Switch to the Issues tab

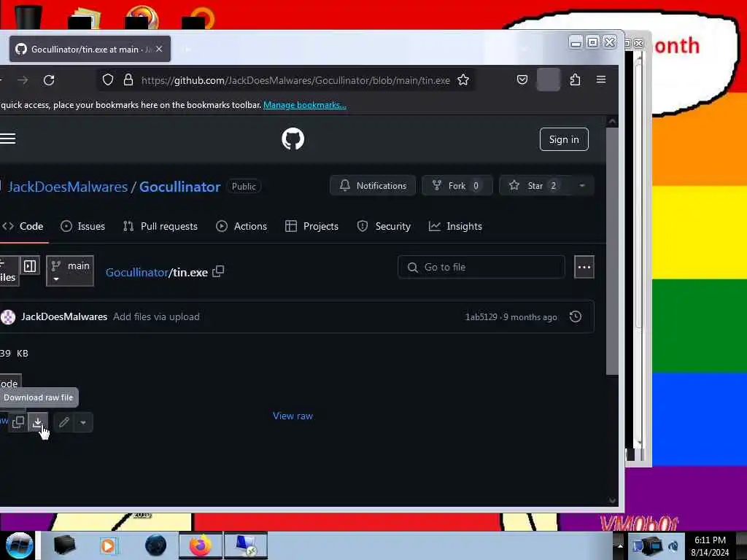click(83, 226)
